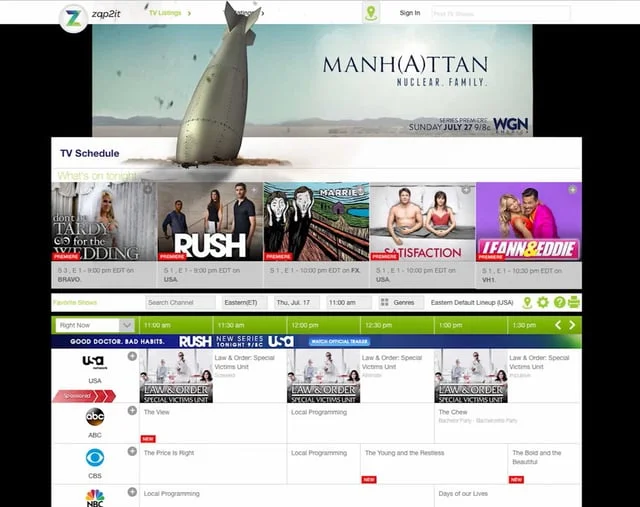
Task: Click the ABC channel logo
Action: (x=95, y=417)
